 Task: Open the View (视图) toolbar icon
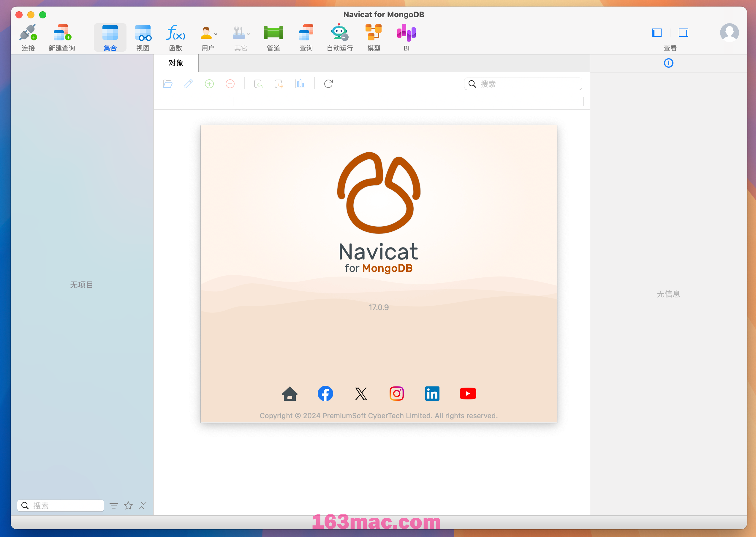click(x=143, y=33)
